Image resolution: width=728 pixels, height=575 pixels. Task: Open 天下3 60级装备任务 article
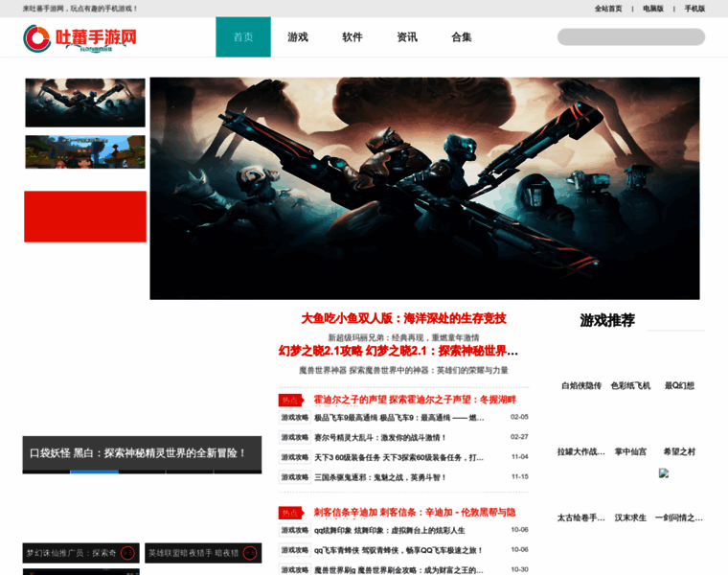click(398, 457)
